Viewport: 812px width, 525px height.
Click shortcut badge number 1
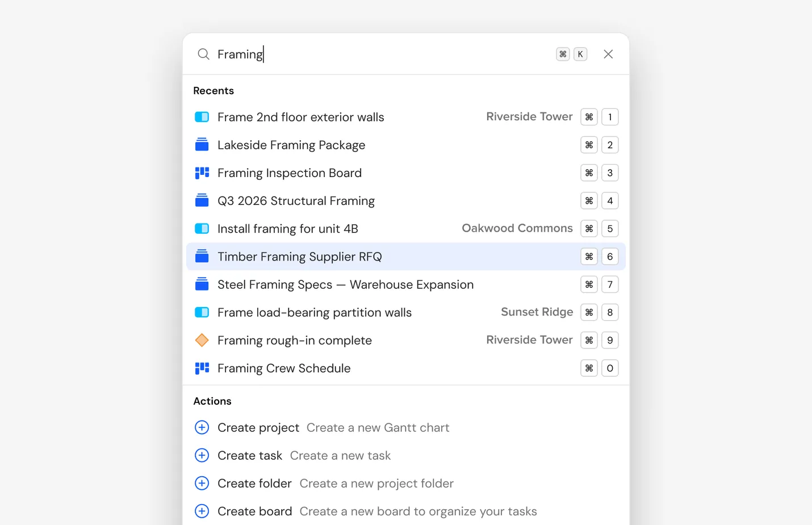pos(610,117)
